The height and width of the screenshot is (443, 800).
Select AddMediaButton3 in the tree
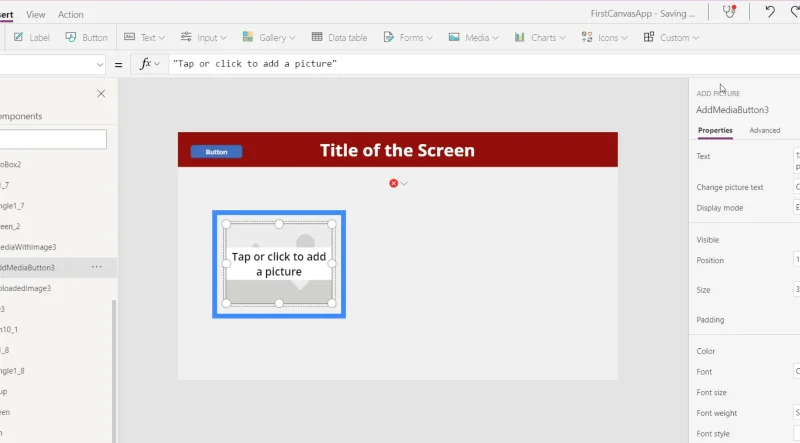coord(27,267)
